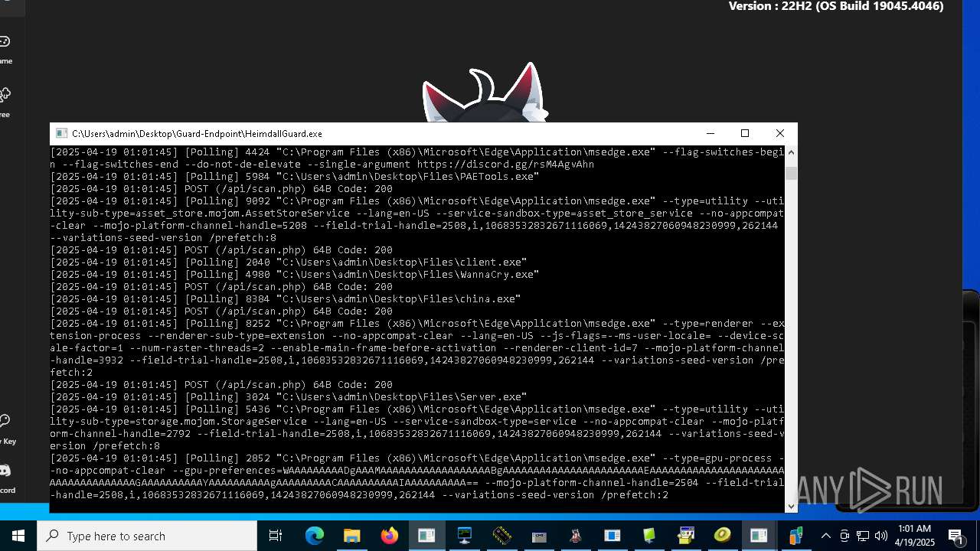Click the Discord icon in sidebar
Image resolution: width=980 pixels, height=551 pixels.
tap(4, 470)
